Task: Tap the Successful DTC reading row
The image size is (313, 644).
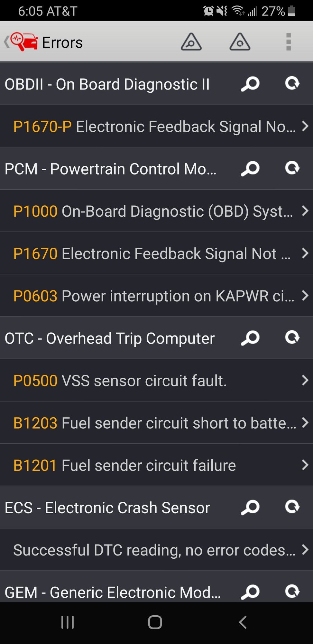Action: [156, 550]
